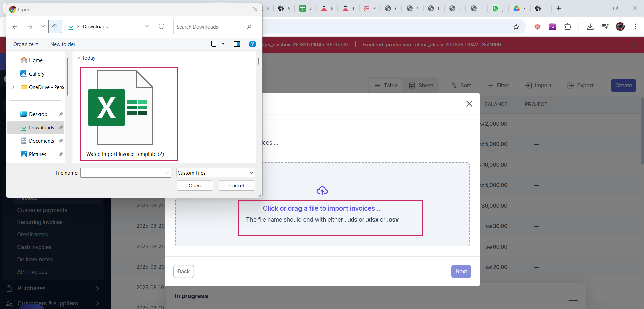Image resolution: width=644 pixels, height=309 pixels.
Task: Expand the OneDrive tree node
Action: point(13,87)
